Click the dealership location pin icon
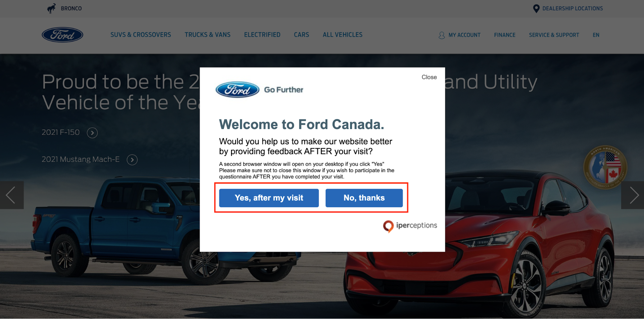644x319 pixels. pyautogui.click(x=536, y=9)
